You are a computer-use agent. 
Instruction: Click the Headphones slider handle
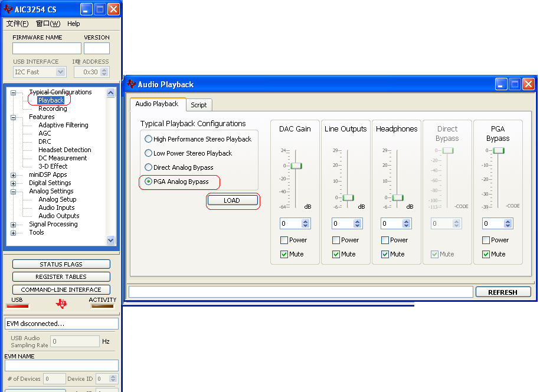pos(398,197)
